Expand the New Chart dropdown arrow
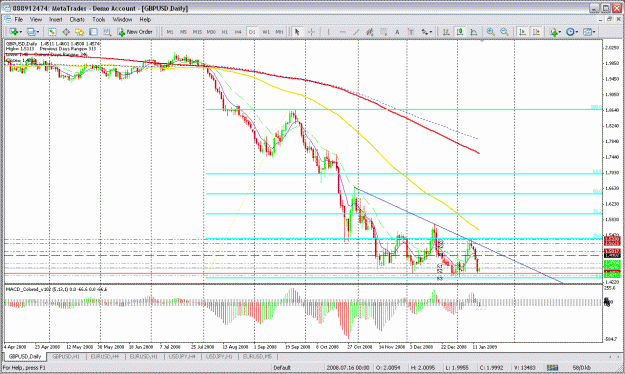The width and height of the screenshot is (625, 374). (21, 32)
